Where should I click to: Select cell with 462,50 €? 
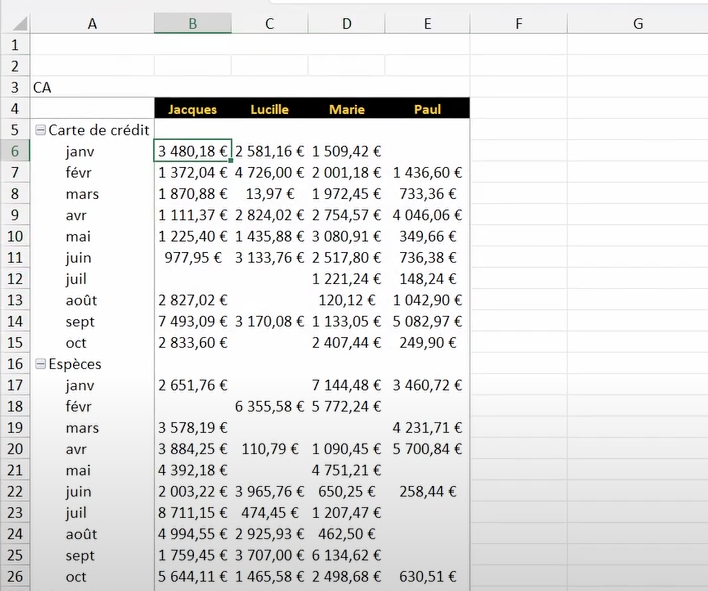[x=347, y=534]
